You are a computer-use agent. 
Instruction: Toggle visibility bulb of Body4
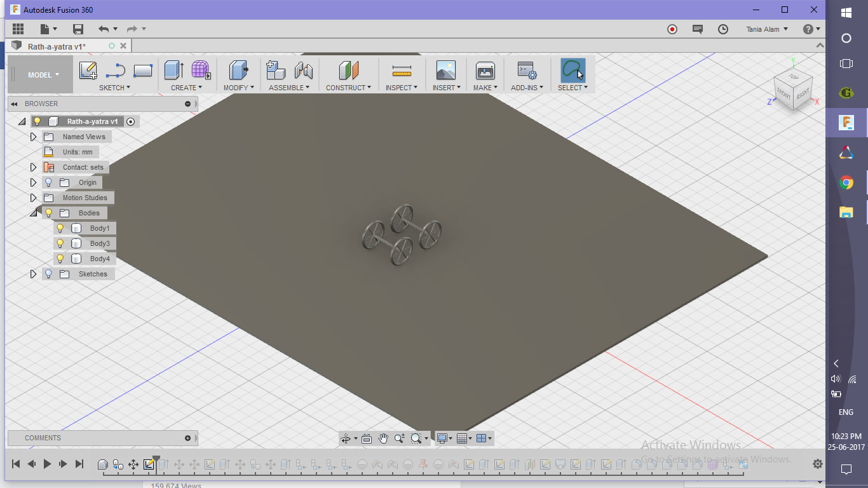click(60, 259)
